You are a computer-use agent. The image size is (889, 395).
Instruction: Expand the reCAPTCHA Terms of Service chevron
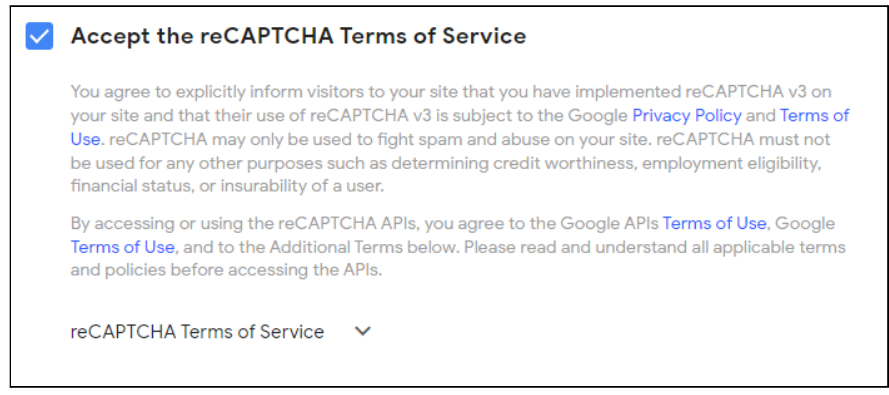click(x=362, y=332)
